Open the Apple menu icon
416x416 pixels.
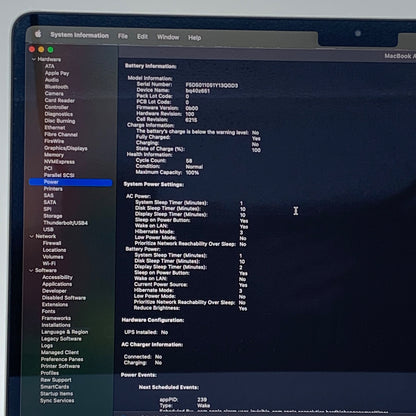pos(38,34)
